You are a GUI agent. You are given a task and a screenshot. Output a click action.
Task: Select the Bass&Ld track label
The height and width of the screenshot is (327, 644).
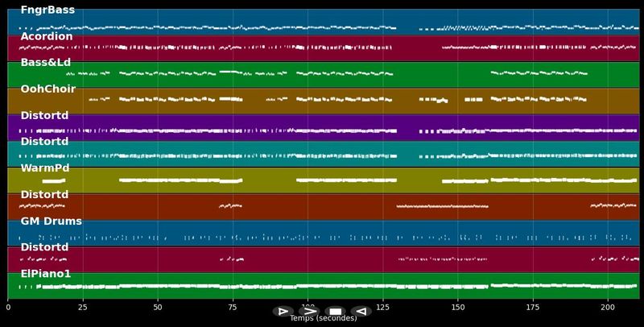pyautogui.click(x=46, y=63)
